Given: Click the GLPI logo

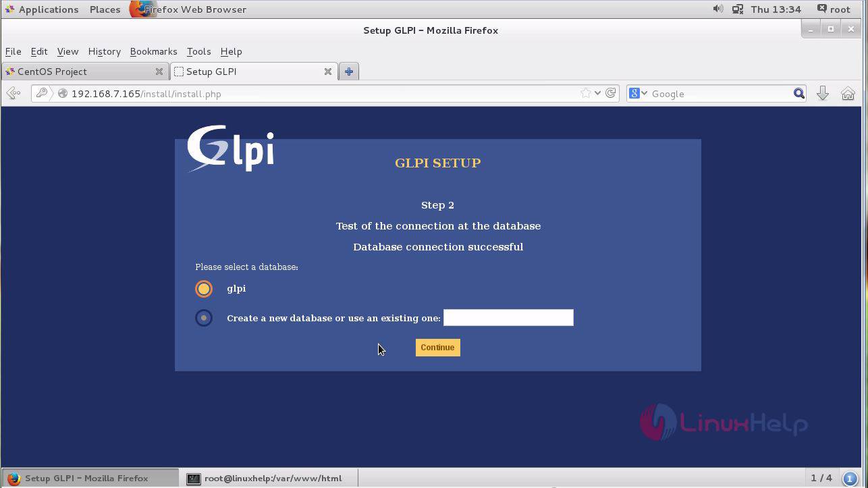Looking at the screenshot, I should click(x=230, y=148).
